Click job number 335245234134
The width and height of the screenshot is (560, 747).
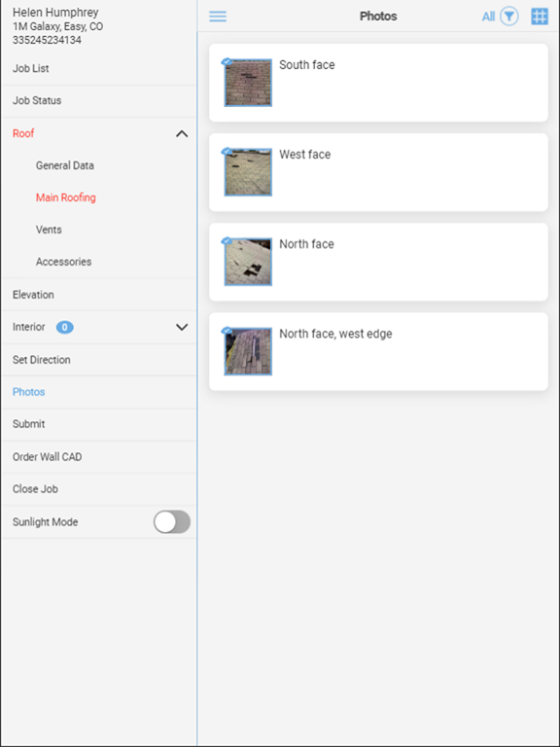(47, 40)
